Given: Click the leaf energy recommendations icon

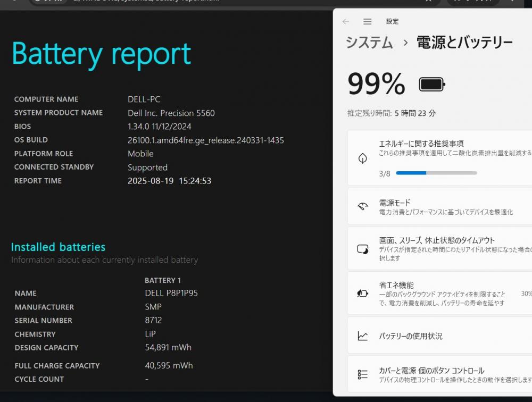Looking at the screenshot, I should [x=363, y=158].
